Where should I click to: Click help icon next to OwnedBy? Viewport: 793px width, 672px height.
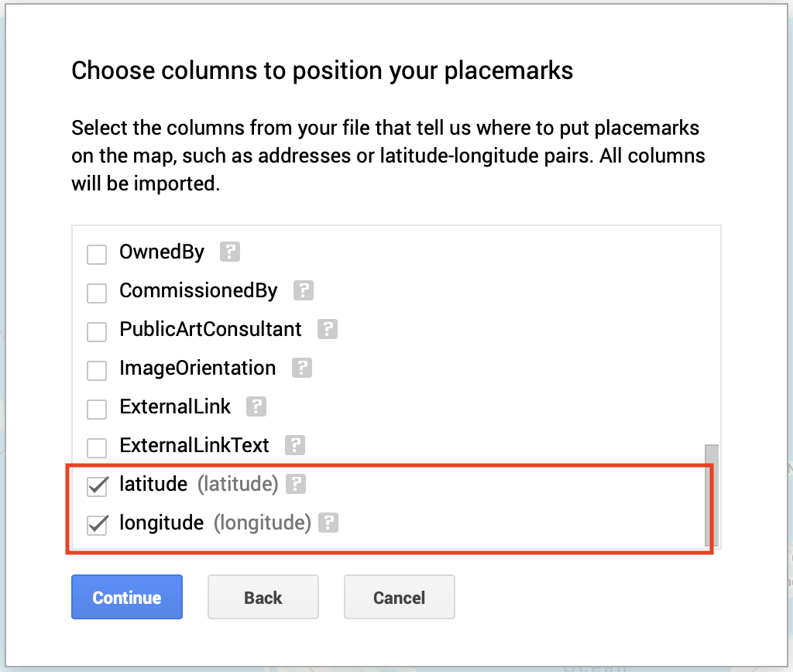[230, 252]
